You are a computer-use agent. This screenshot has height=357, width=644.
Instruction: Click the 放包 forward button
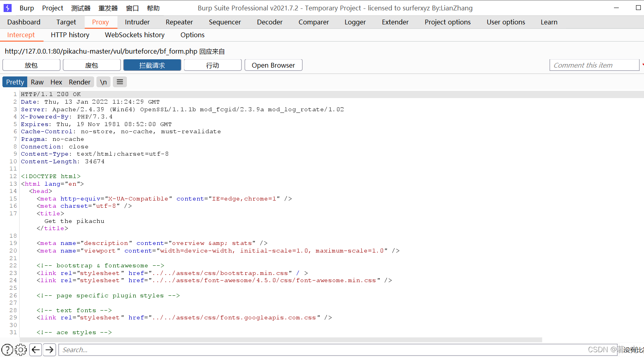click(x=31, y=65)
